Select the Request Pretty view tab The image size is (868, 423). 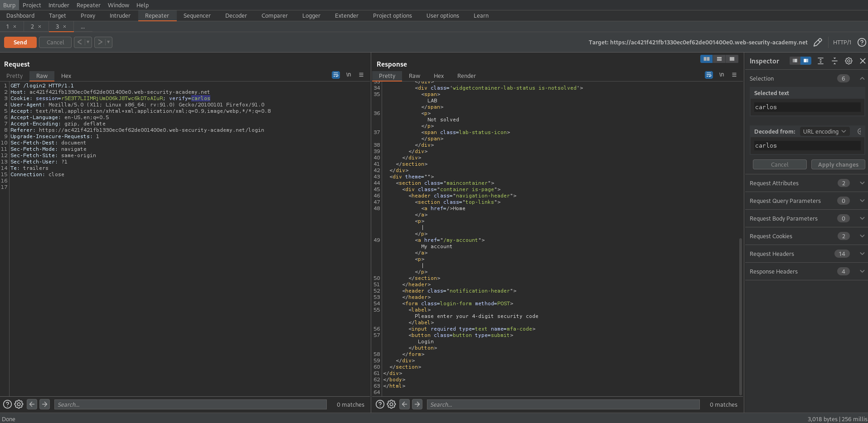(x=15, y=76)
